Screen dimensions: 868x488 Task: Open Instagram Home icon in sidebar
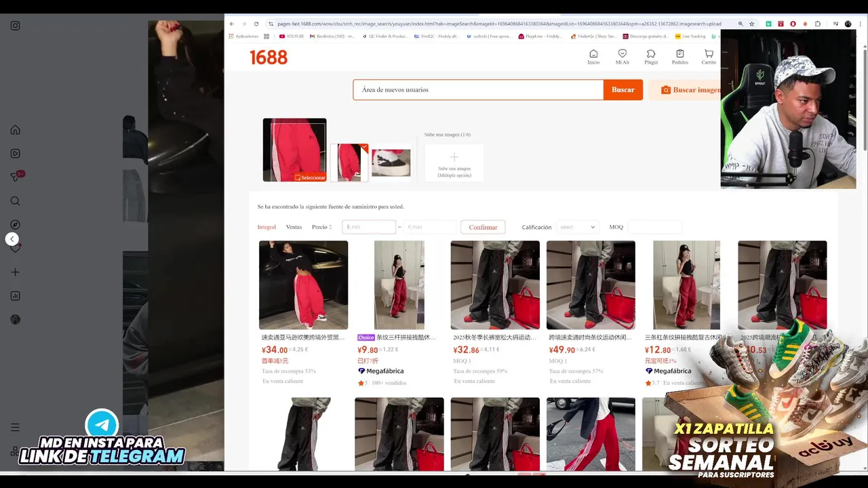tap(15, 129)
